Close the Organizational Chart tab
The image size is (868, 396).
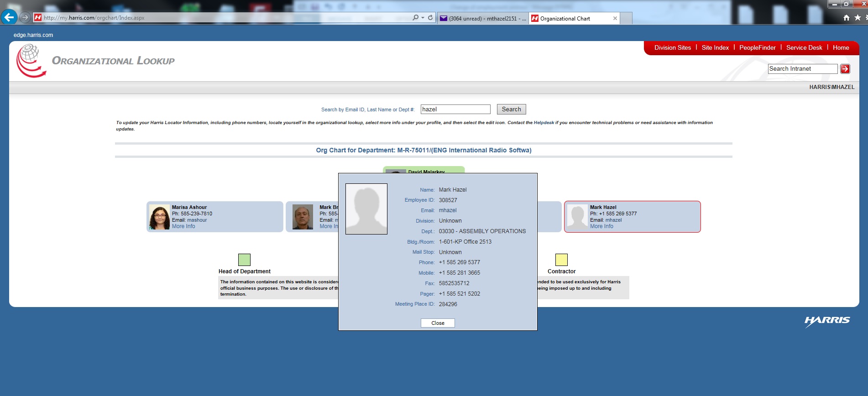coord(615,18)
